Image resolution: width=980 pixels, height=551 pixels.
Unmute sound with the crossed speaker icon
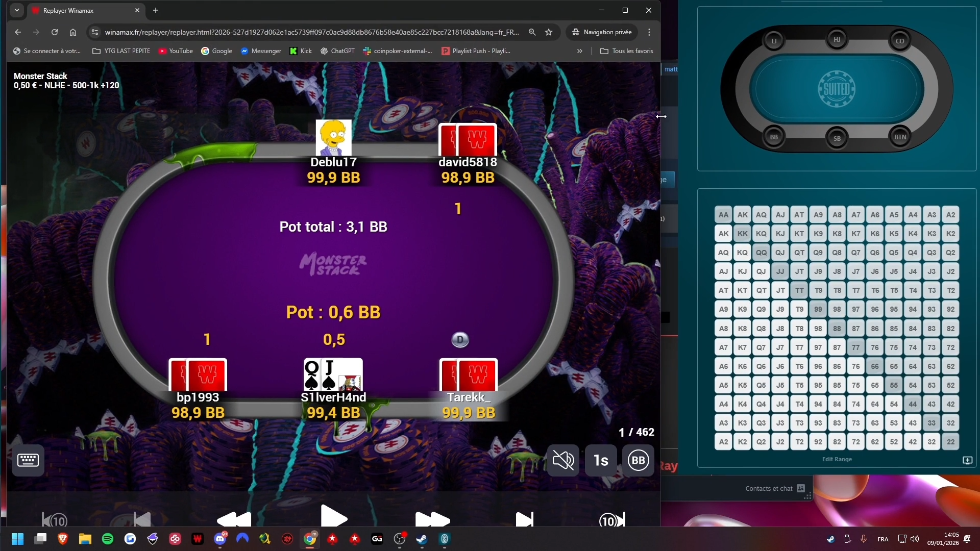point(563,460)
